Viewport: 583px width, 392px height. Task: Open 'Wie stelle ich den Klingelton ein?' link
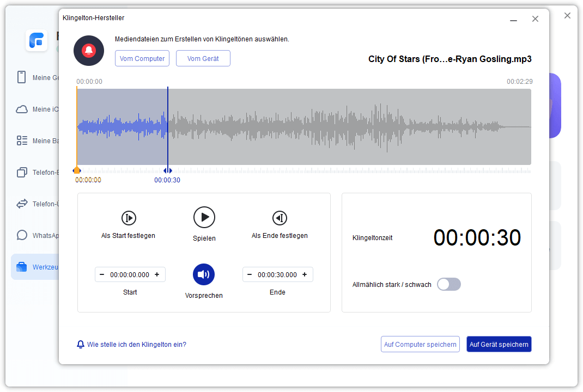(x=136, y=344)
